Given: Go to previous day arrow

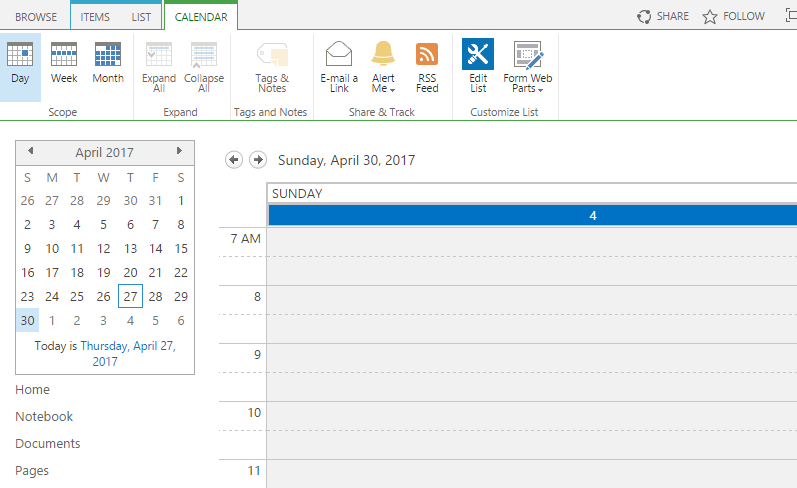Looking at the screenshot, I should 234,160.
